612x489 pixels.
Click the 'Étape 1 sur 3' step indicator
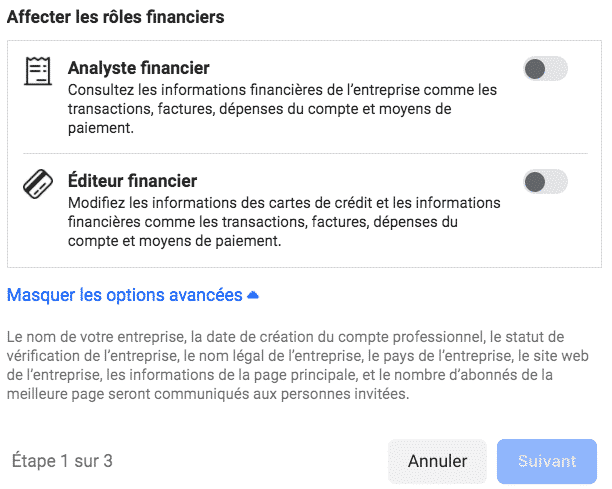coord(62,461)
